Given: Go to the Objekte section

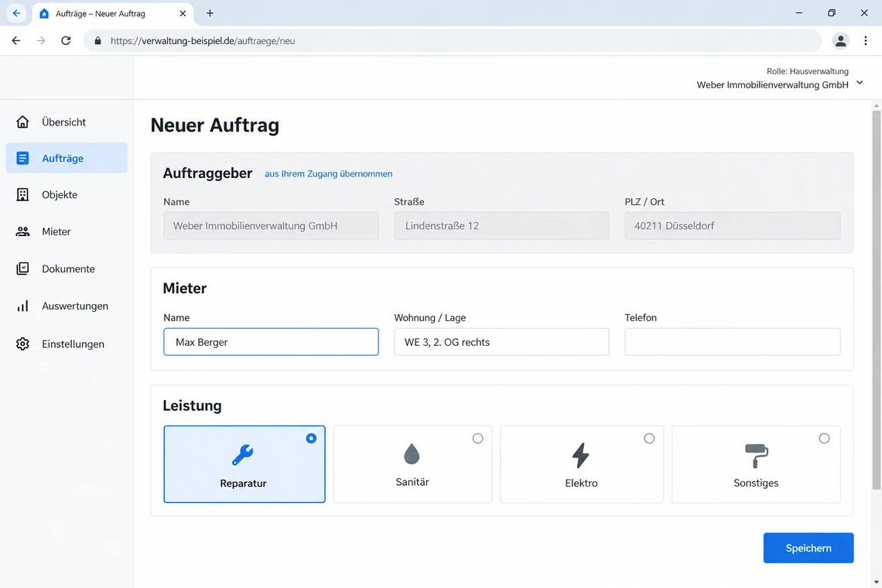Looking at the screenshot, I should [x=67, y=195].
